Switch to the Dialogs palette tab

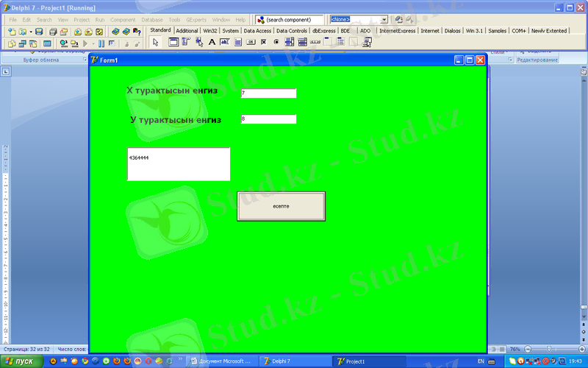452,31
